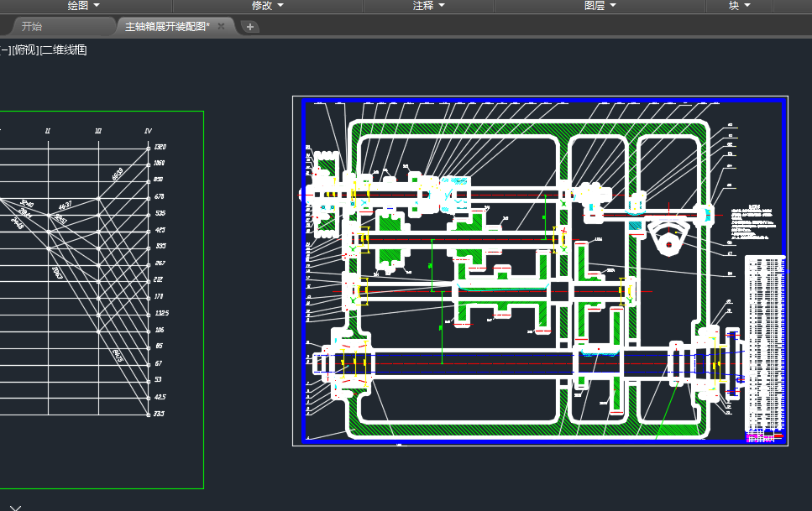Create a new drawing tab with plus icon
Image resolution: width=812 pixels, height=511 pixels.
point(250,27)
